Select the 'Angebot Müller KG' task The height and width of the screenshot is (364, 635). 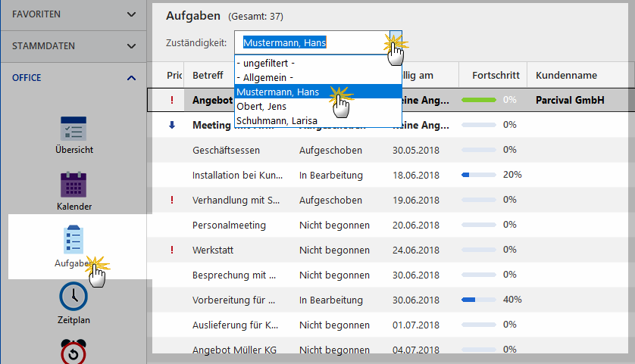pyautogui.click(x=234, y=350)
